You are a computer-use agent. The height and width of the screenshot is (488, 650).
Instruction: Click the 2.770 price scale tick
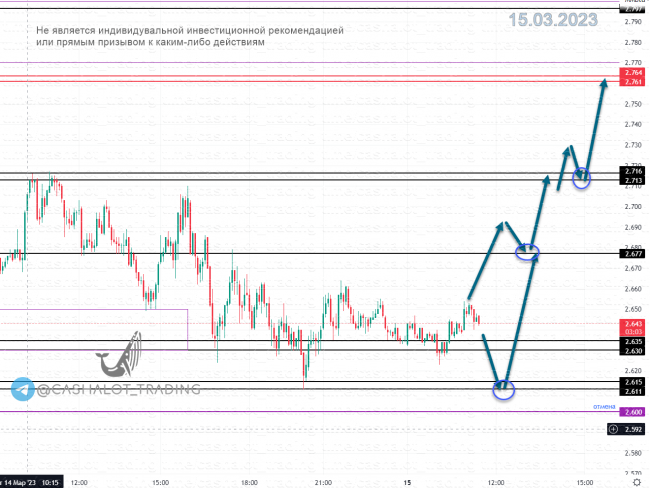[633, 63]
